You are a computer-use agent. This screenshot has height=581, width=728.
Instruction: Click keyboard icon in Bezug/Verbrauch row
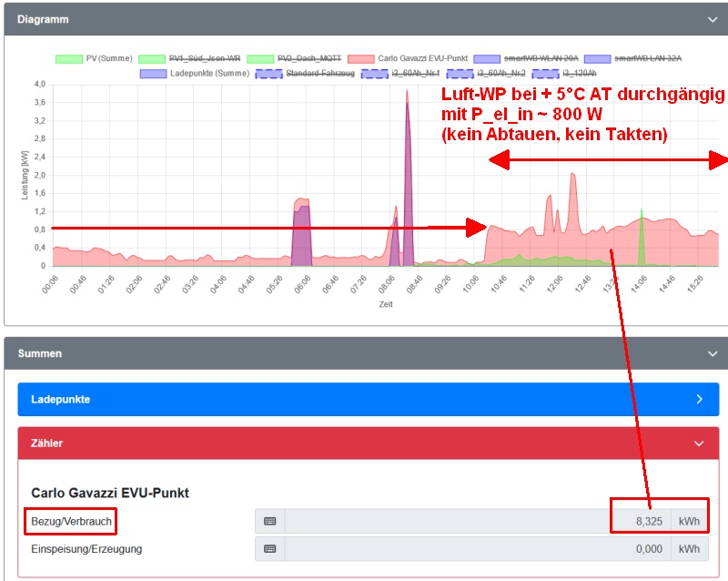[269, 522]
